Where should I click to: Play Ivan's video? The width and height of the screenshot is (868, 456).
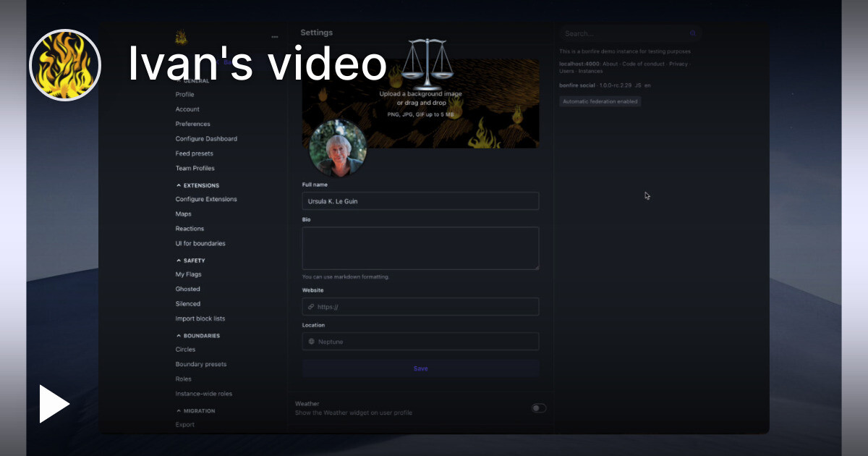(x=54, y=404)
